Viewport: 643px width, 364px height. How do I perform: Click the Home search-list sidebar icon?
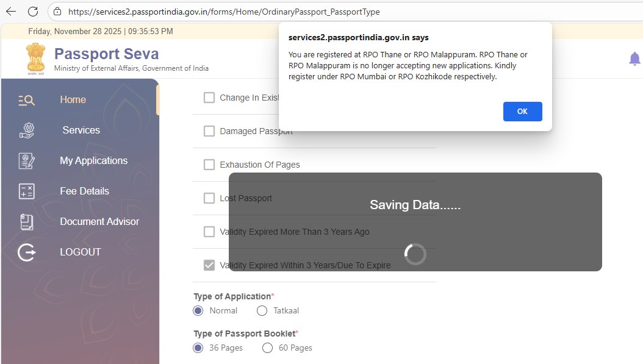pos(26,99)
